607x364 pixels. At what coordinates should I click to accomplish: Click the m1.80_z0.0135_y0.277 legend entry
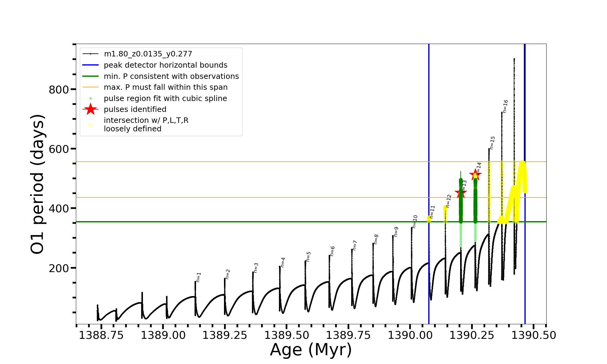click(148, 54)
